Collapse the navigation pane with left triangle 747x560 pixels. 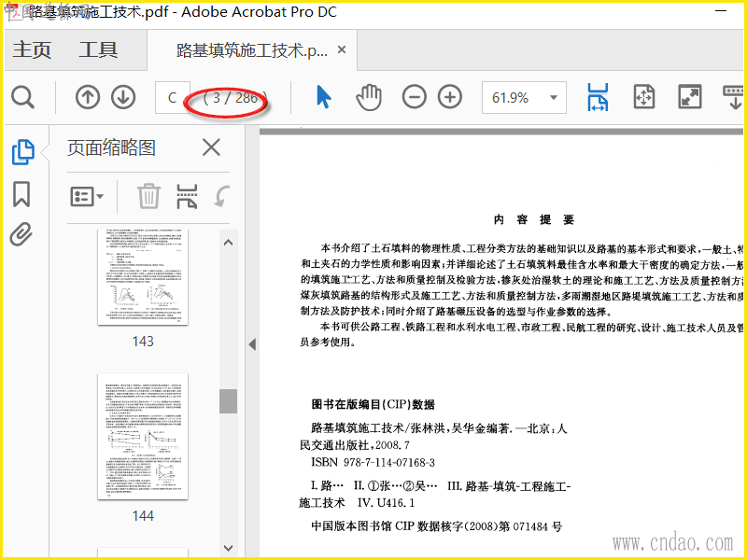[252, 344]
